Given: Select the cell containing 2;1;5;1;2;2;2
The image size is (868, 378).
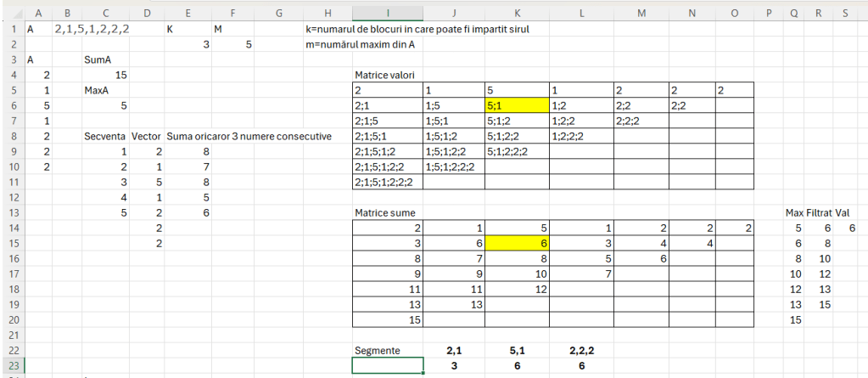Looking at the screenshot, I should point(387,182).
